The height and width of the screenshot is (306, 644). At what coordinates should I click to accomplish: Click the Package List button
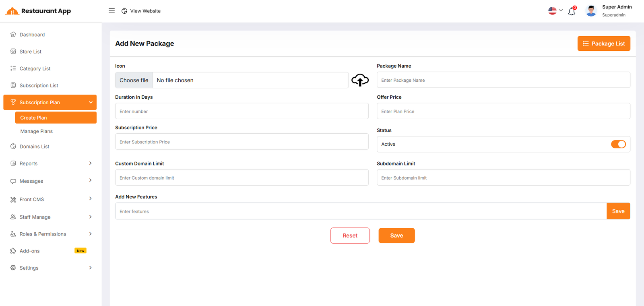[x=604, y=43]
